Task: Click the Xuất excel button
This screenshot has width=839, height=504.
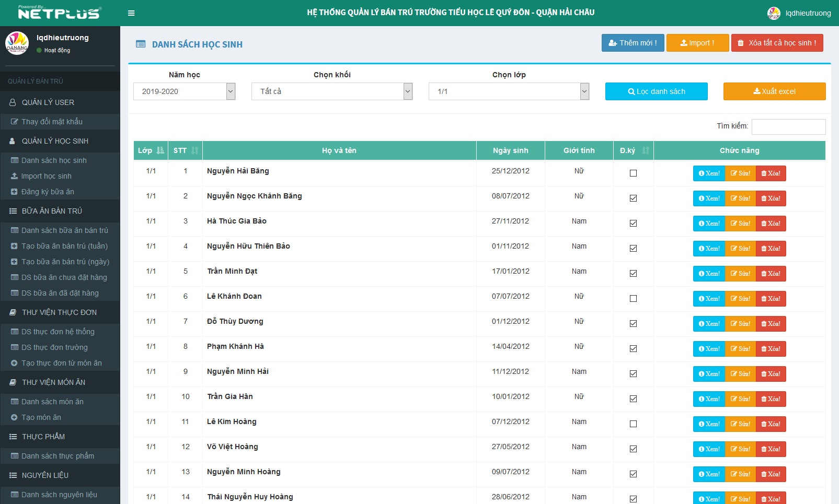Action: [775, 91]
